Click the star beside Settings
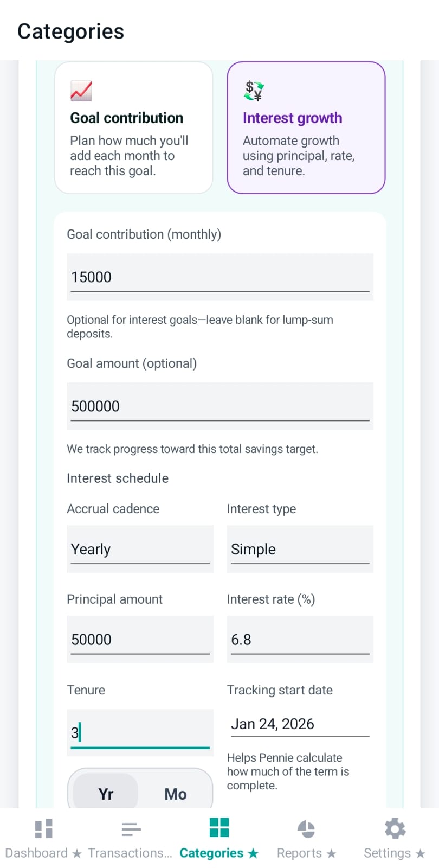 point(421,853)
